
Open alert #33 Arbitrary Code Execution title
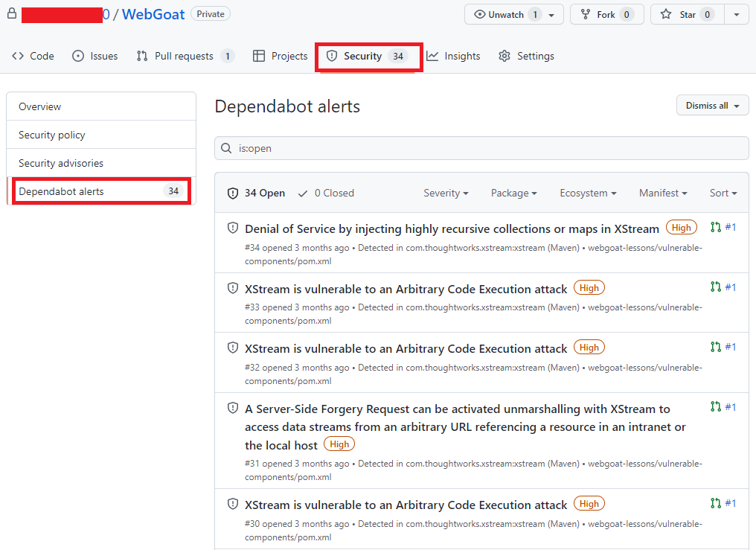point(406,289)
